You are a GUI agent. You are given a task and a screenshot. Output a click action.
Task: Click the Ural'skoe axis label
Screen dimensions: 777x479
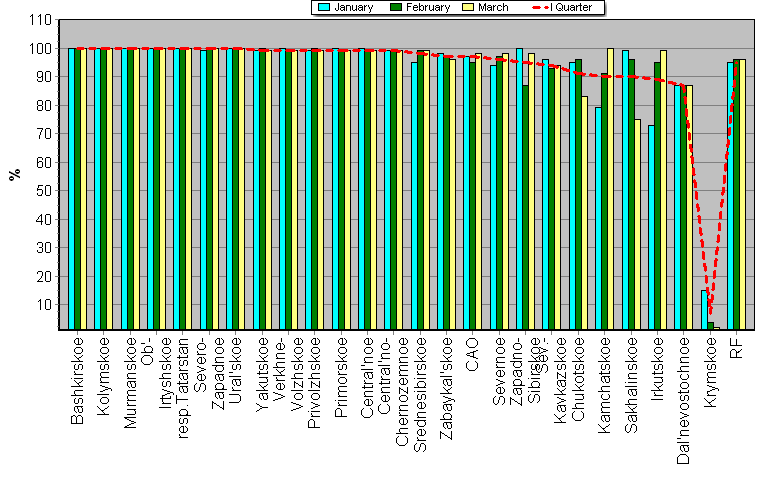tap(235, 371)
